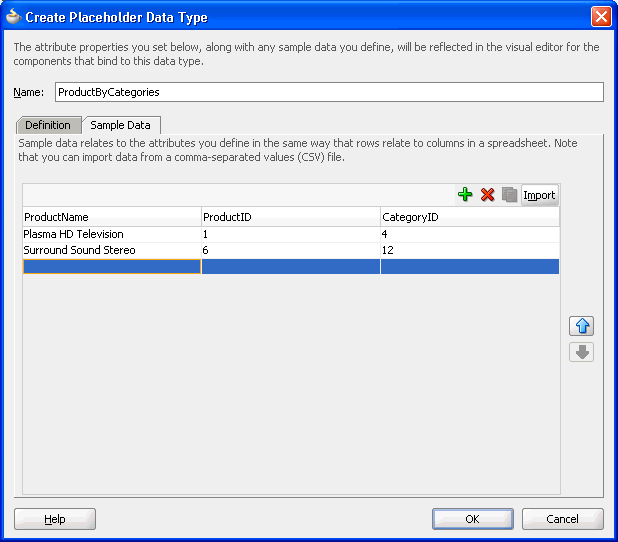Click the gray move down arrow button
This screenshot has width=618, height=542.
point(581,352)
